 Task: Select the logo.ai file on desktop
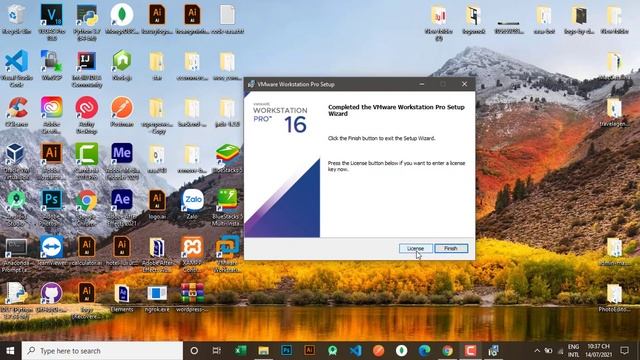point(157,205)
